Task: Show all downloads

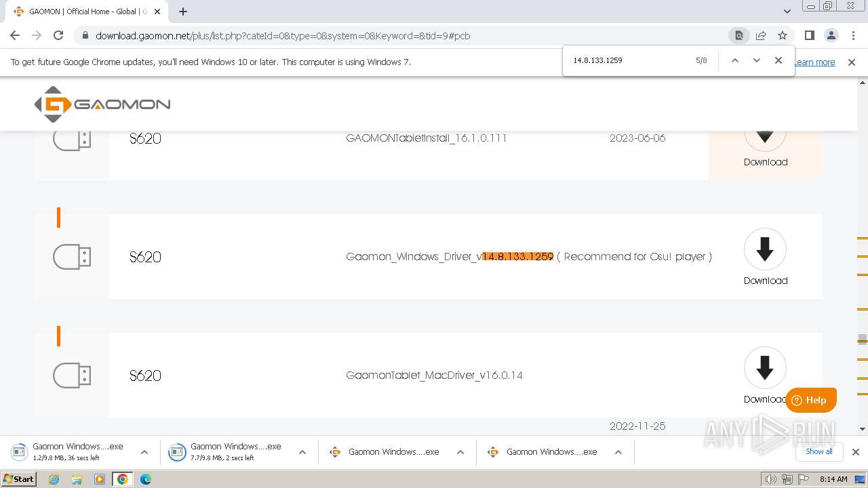Action: click(x=818, y=451)
